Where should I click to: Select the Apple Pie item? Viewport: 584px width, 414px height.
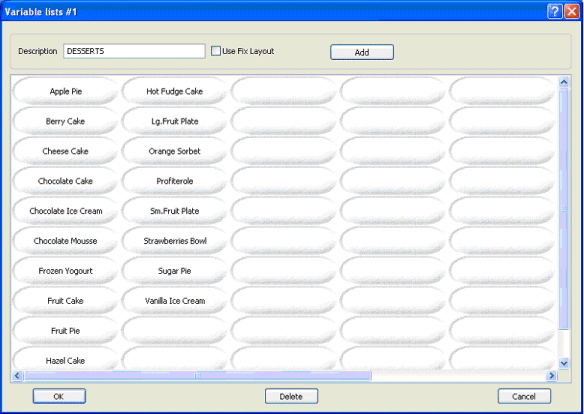[66, 91]
